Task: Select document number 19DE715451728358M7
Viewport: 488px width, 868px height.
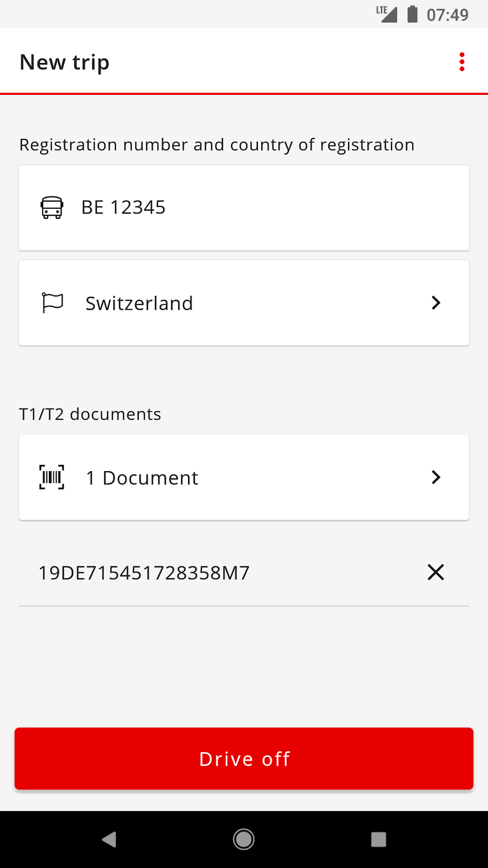Action: [x=144, y=573]
